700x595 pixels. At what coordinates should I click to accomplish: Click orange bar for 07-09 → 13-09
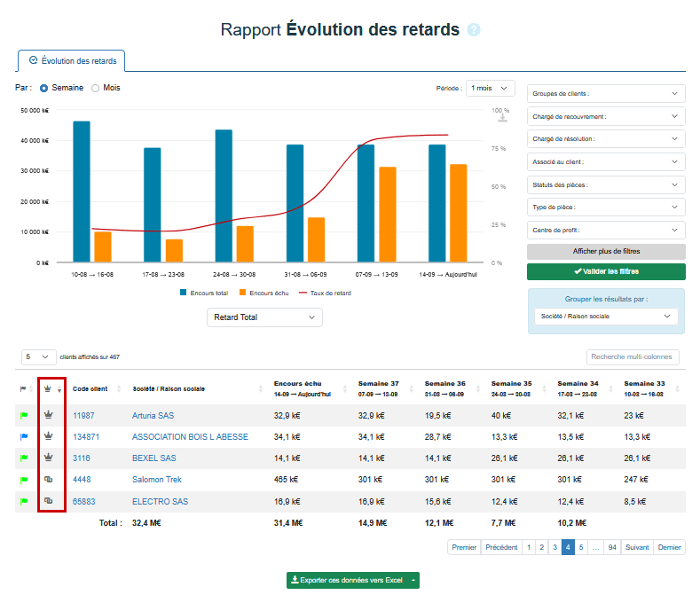click(388, 215)
